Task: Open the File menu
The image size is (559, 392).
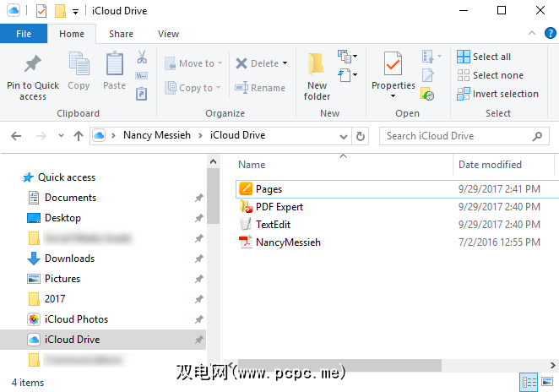Action: (24, 34)
